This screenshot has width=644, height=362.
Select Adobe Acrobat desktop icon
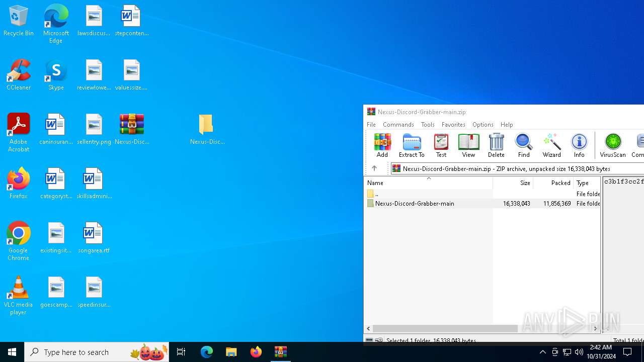click(x=18, y=132)
